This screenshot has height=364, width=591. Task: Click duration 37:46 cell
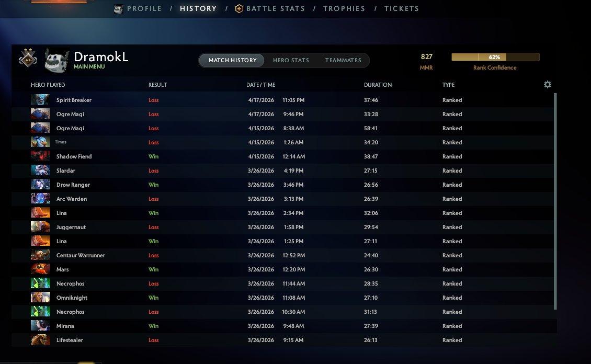pyautogui.click(x=371, y=100)
